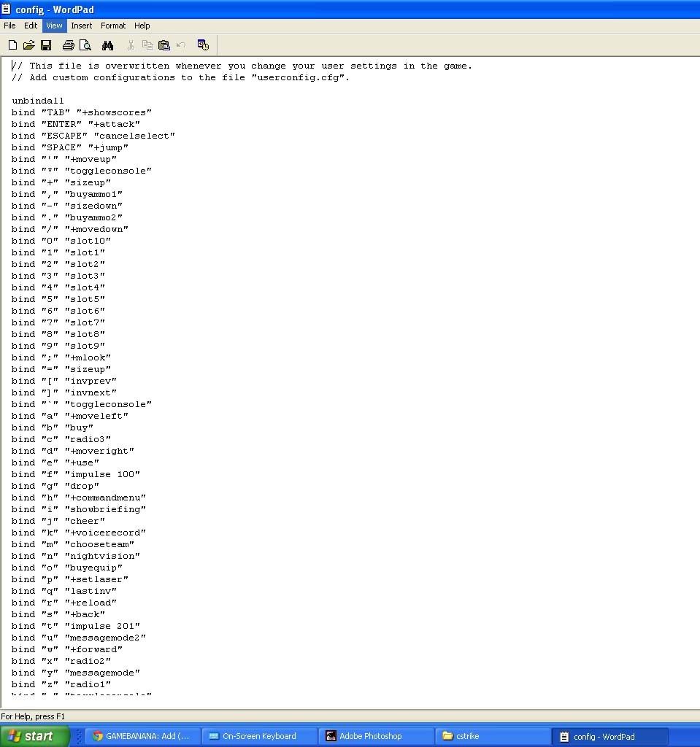The width and height of the screenshot is (700, 747).
Task: Open Print Preview from the toolbar
Action: [85, 45]
